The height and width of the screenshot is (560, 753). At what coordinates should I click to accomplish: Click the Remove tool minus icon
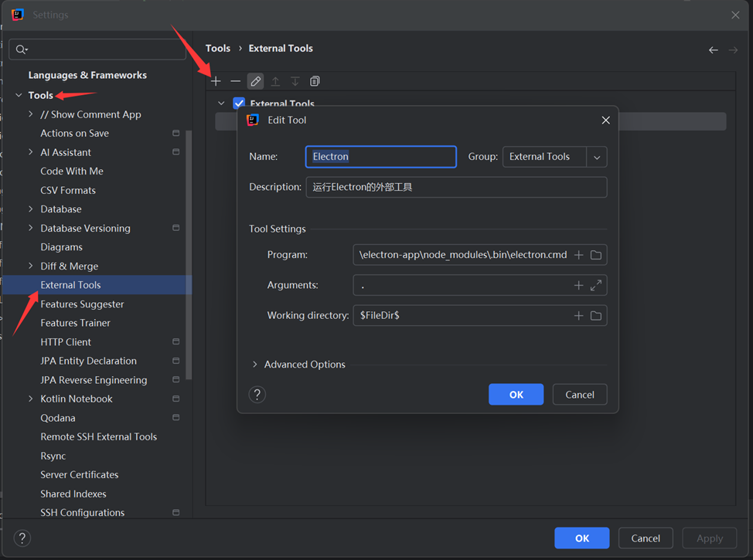click(x=236, y=81)
